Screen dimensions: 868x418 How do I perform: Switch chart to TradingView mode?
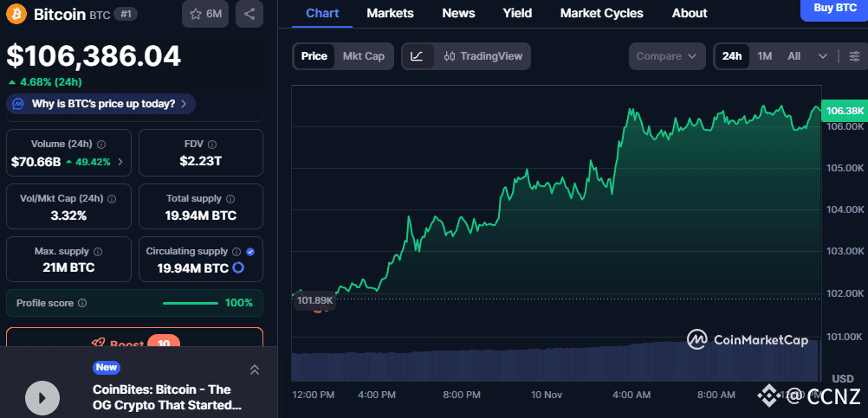pyautogui.click(x=483, y=56)
